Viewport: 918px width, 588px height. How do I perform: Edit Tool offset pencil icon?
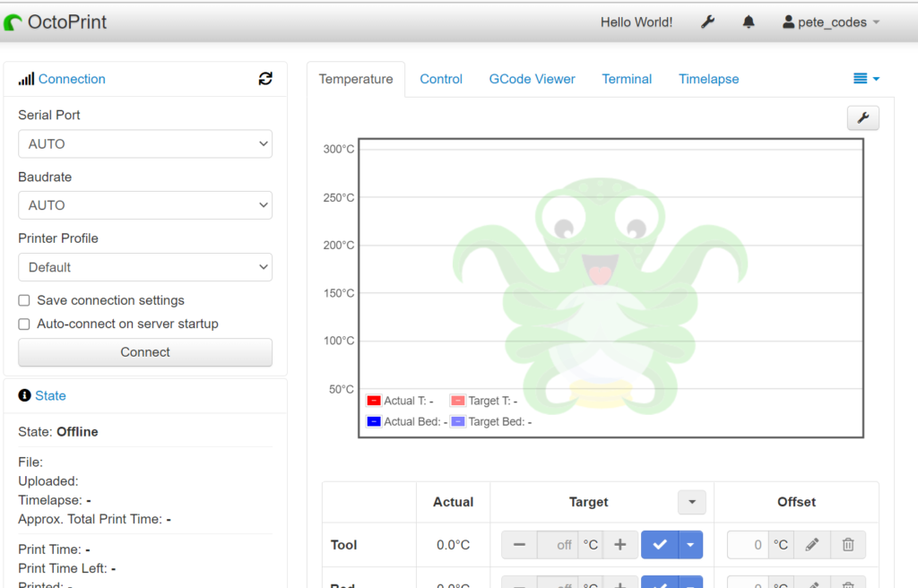[812, 545]
